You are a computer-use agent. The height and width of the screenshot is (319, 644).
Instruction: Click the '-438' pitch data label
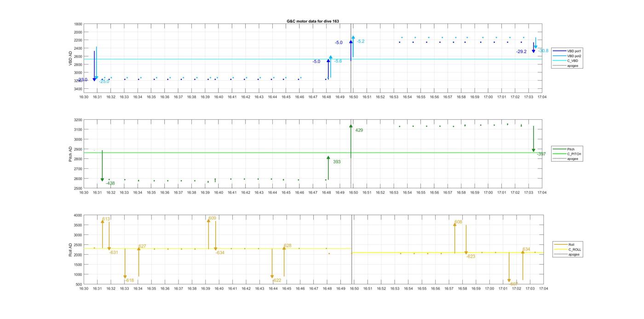(110, 183)
